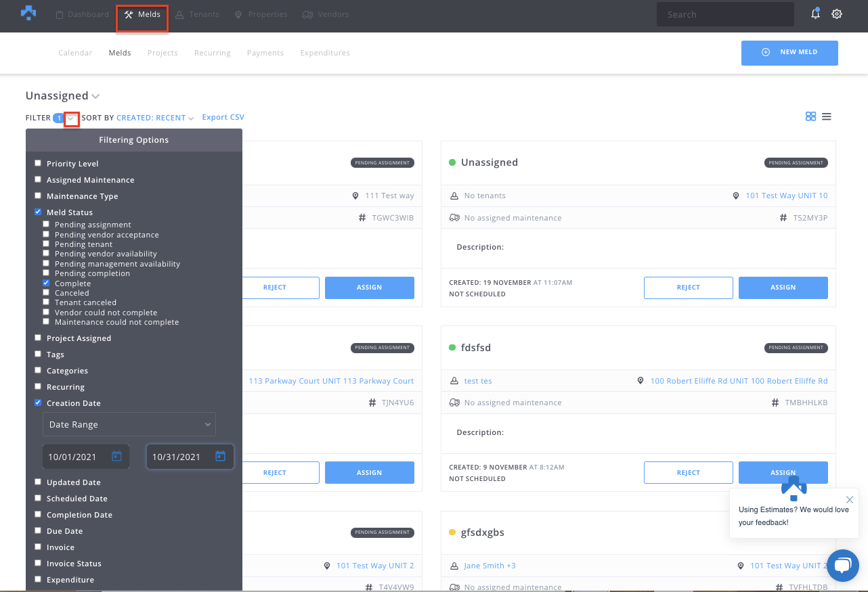Check the Pending tenant status option
Image resolution: width=868 pixels, height=592 pixels.
46,244
